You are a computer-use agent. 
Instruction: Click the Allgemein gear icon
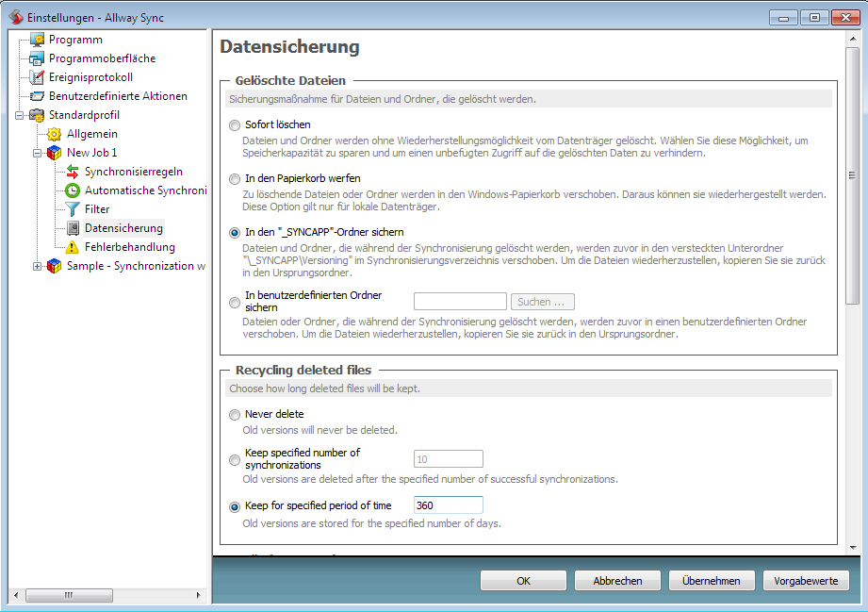point(55,134)
